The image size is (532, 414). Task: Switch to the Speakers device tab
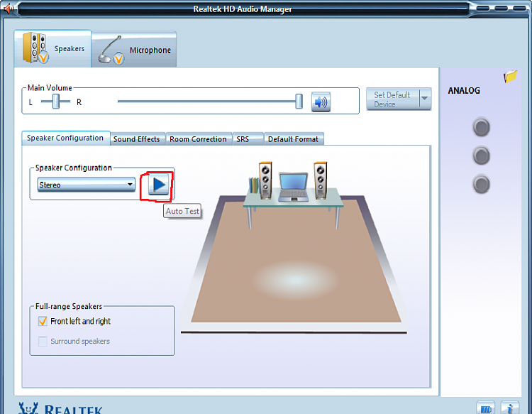point(52,48)
